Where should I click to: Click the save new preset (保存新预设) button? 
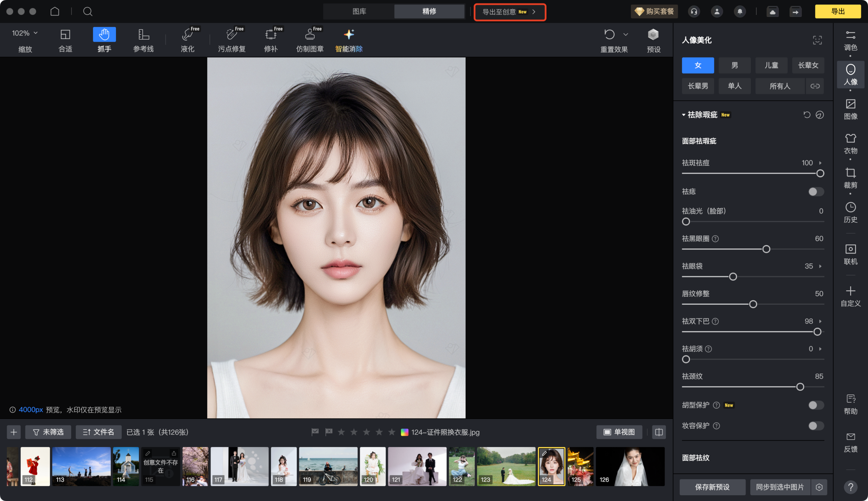[x=712, y=487]
